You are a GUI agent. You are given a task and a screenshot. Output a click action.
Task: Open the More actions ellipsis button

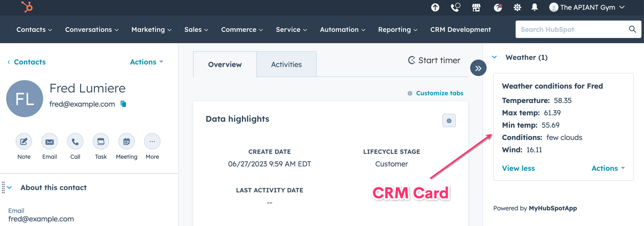(152, 141)
